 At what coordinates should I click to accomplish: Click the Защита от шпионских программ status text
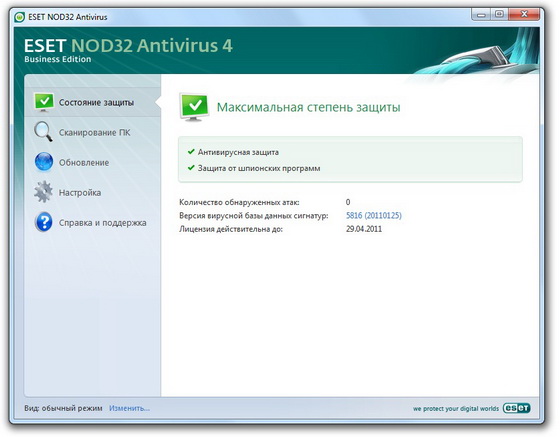point(259,168)
